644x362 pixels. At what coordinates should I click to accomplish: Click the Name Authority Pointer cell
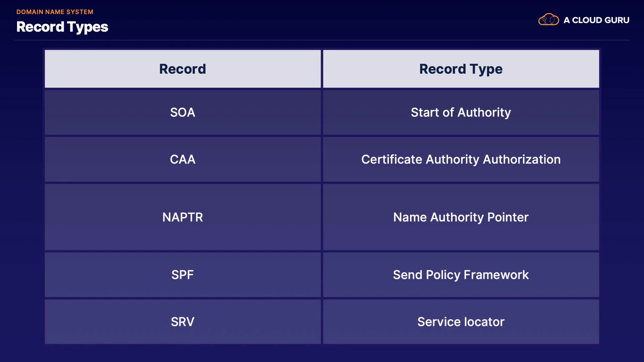[x=461, y=217]
